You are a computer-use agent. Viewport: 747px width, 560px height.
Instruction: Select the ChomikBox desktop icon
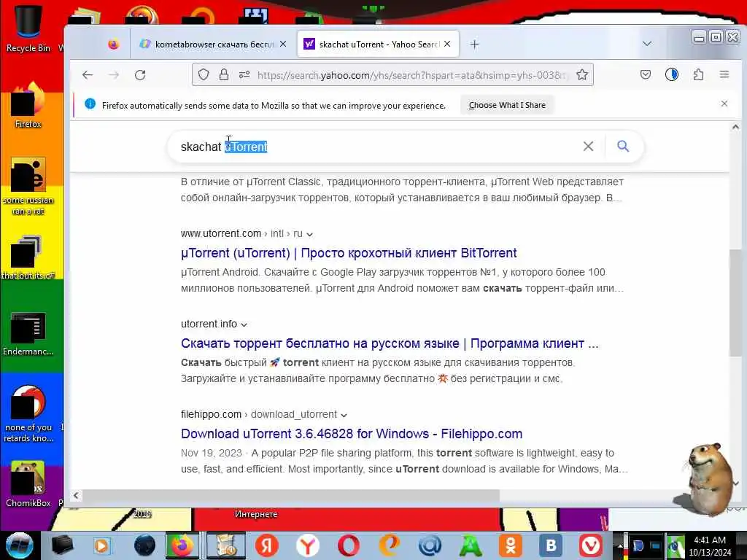click(28, 484)
